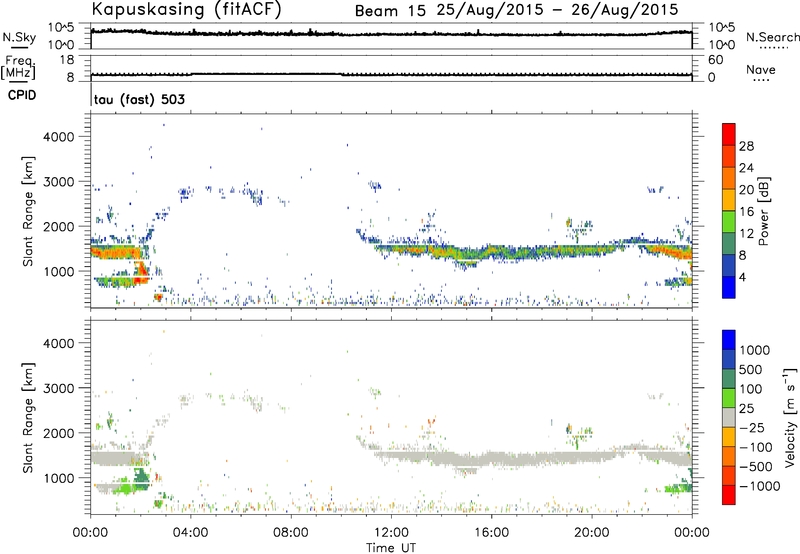Viewport: 800px width, 554px height.
Task: Select the 'tau (fast) 503' text
Action: coord(139,99)
